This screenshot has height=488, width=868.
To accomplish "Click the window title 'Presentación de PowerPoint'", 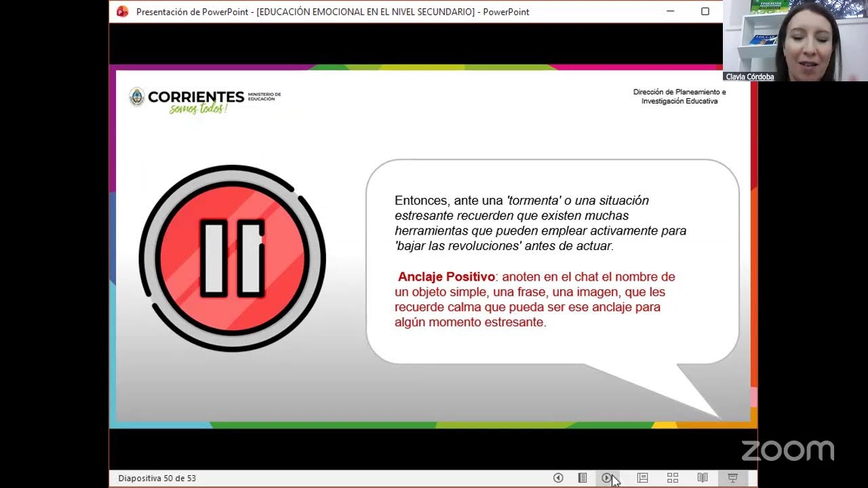I will [192, 12].
